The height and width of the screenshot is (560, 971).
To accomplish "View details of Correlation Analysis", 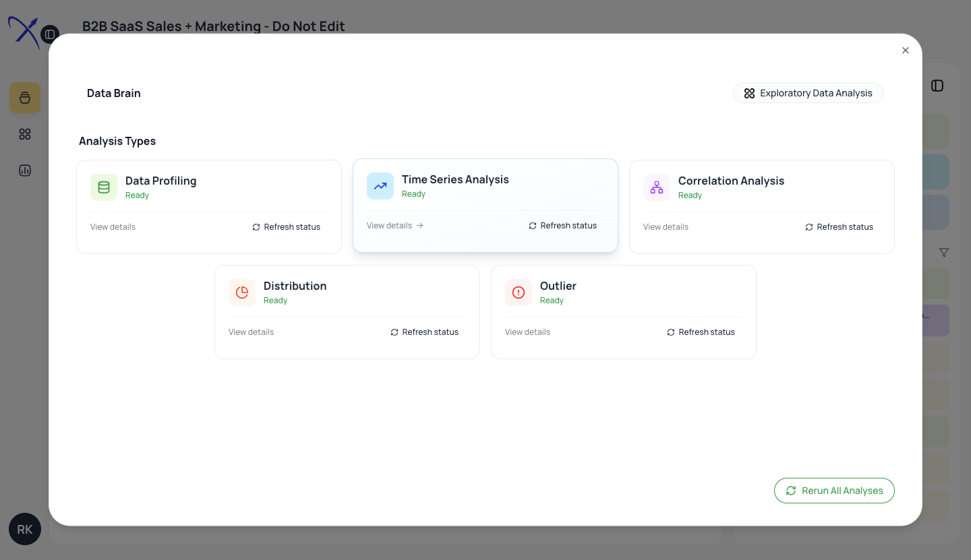I will [666, 227].
